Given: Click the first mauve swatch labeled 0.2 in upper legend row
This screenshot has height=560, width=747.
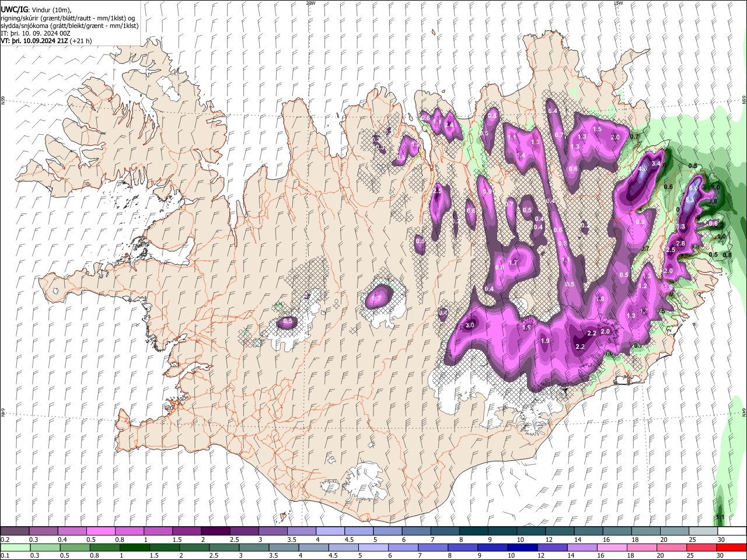Looking at the screenshot, I should (15, 531).
